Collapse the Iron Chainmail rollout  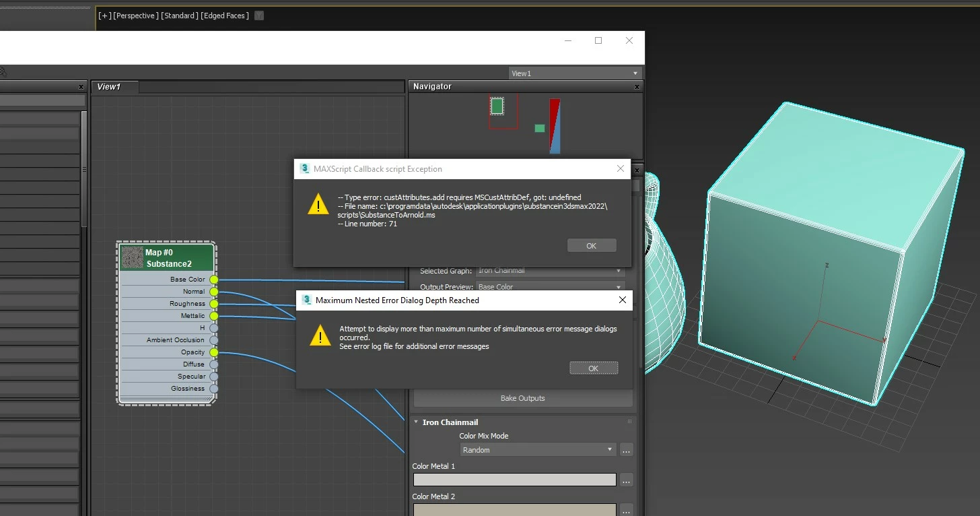click(x=416, y=422)
